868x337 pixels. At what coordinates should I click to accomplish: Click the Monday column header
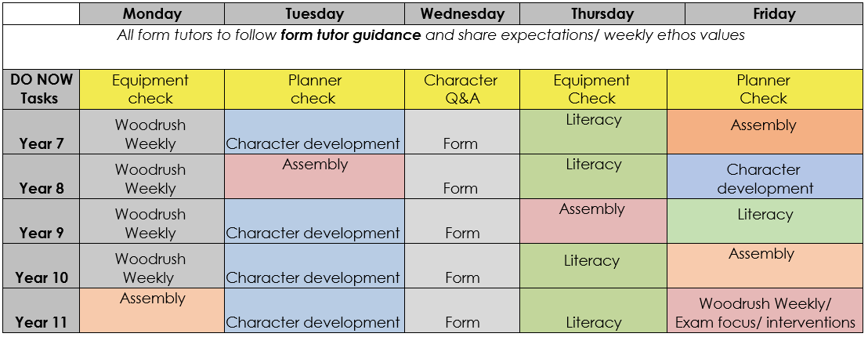[152, 14]
